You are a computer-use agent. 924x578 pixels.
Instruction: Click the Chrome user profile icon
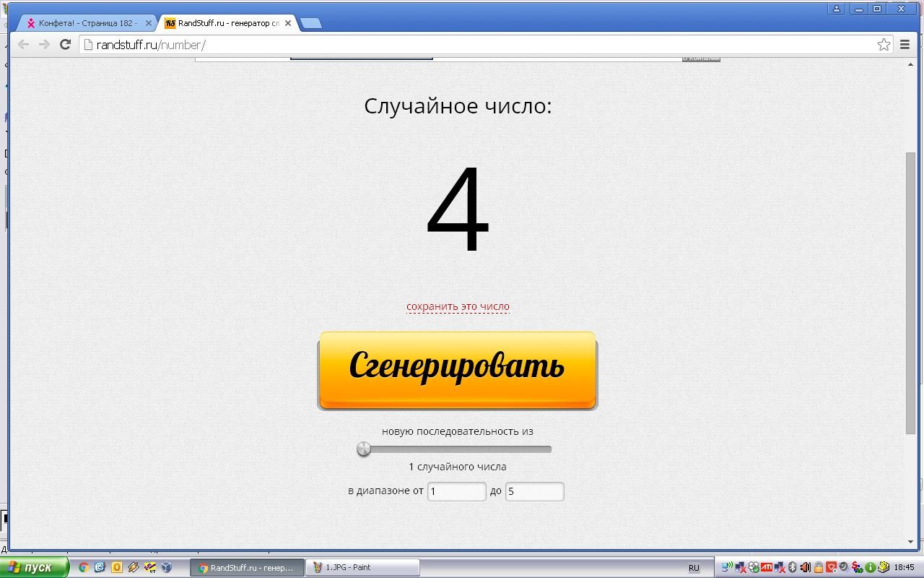[x=837, y=9]
